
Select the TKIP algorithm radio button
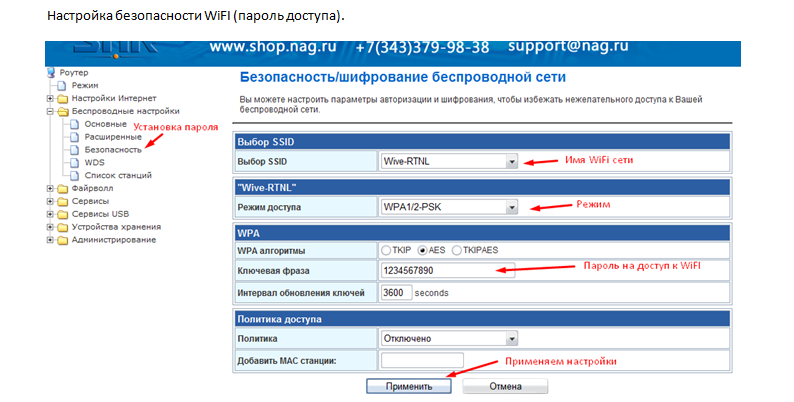[387, 250]
